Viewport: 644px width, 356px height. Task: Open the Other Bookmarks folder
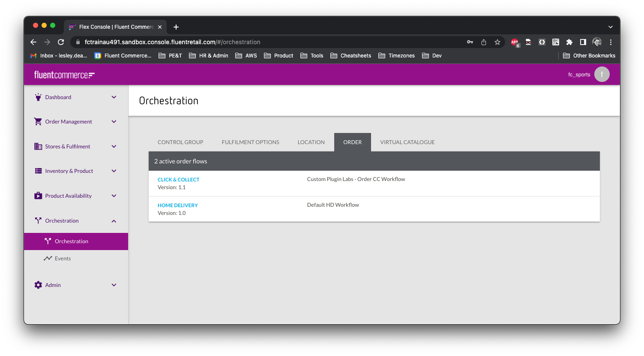click(x=589, y=55)
